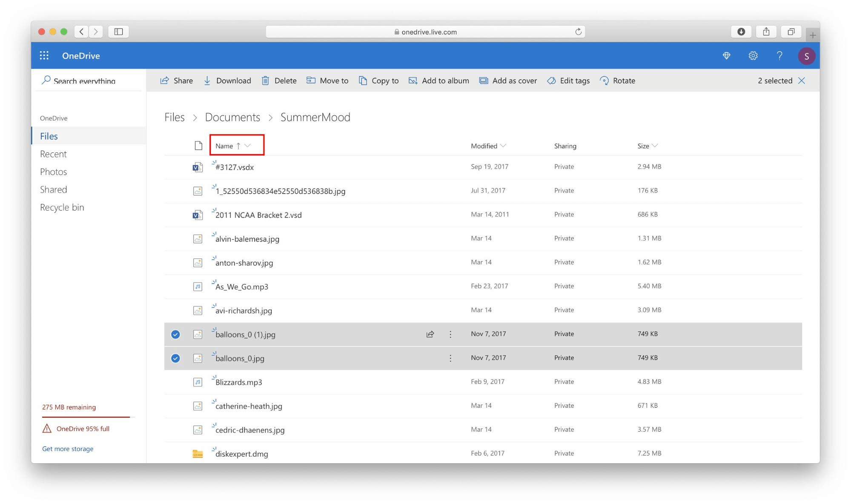Rotate the selected images

point(604,80)
